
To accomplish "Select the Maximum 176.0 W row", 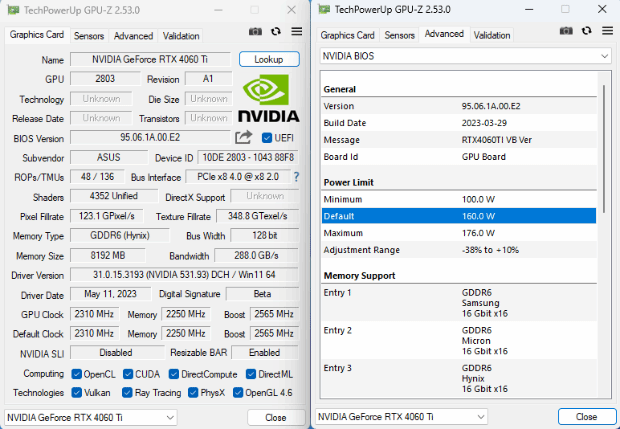I will coord(459,233).
